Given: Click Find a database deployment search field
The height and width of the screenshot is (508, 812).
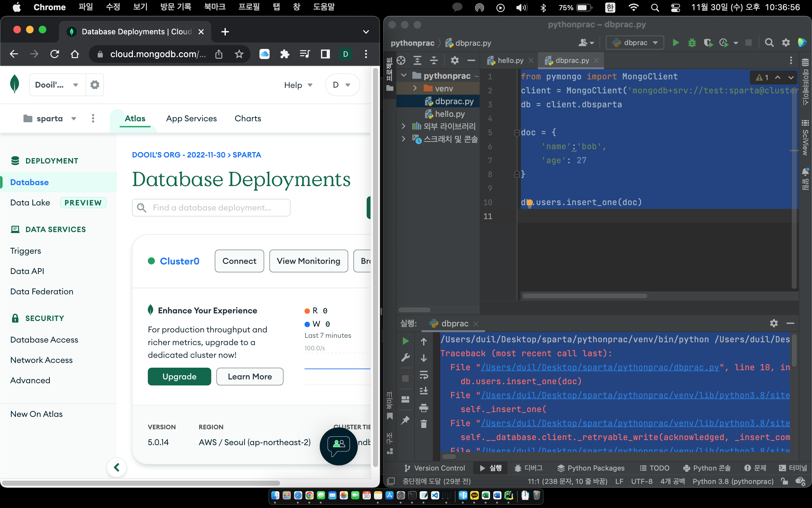Looking at the screenshot, I should click(x=211, y=208).
